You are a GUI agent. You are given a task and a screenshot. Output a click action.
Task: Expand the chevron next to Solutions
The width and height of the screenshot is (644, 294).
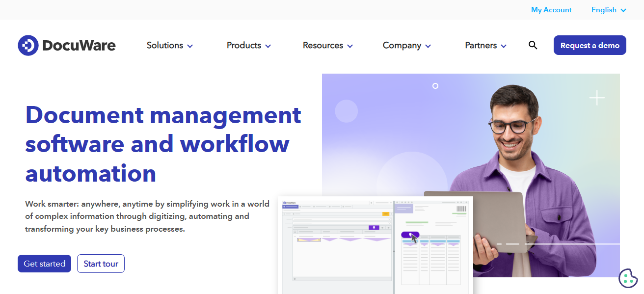coord(190,46)
